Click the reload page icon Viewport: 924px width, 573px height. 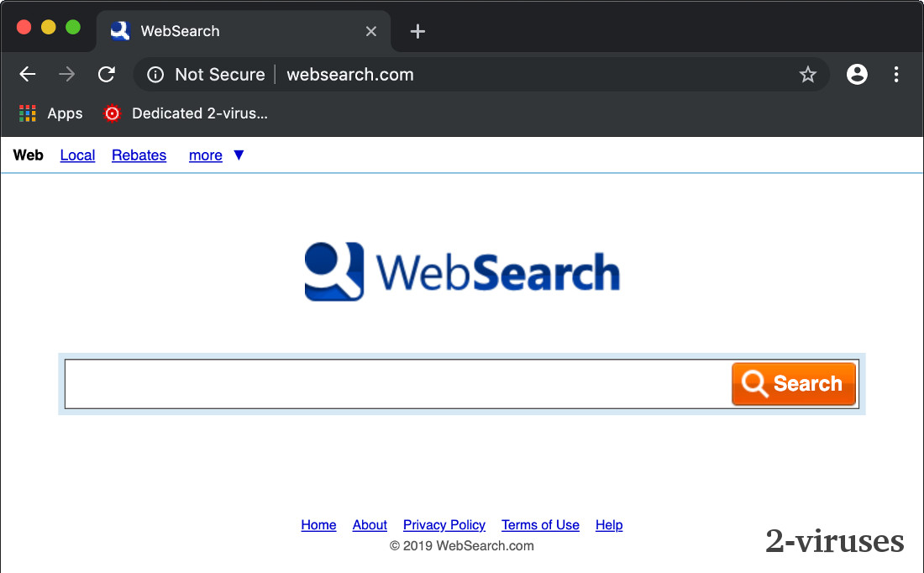[x=106, y=75]
